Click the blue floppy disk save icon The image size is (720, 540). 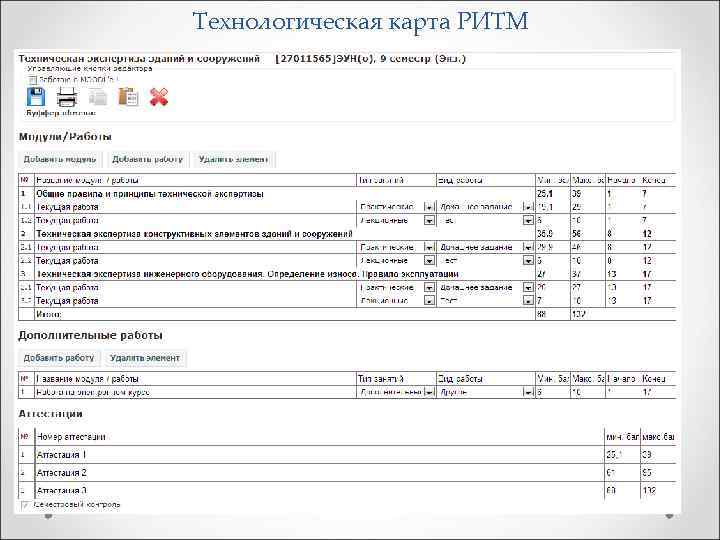(x=36, y=97)
